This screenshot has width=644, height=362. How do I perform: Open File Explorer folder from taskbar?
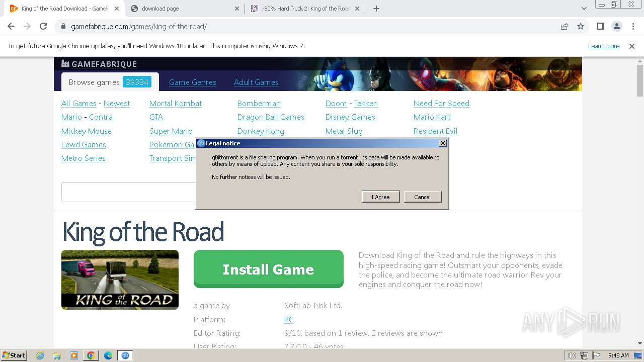coord(57,355)
